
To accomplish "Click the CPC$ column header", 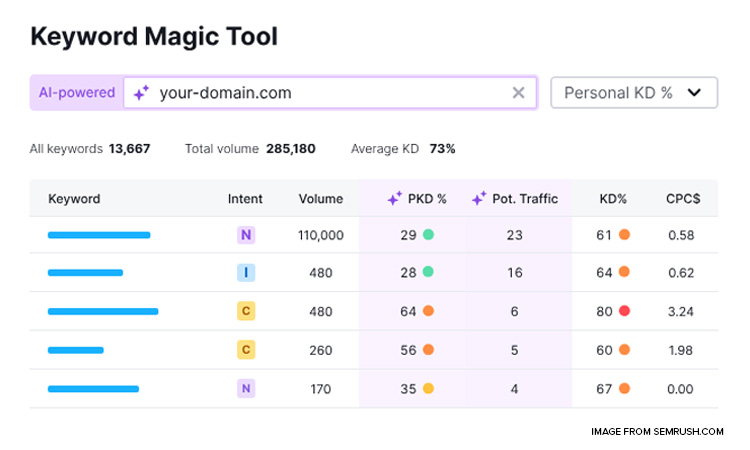I will 683,199.
